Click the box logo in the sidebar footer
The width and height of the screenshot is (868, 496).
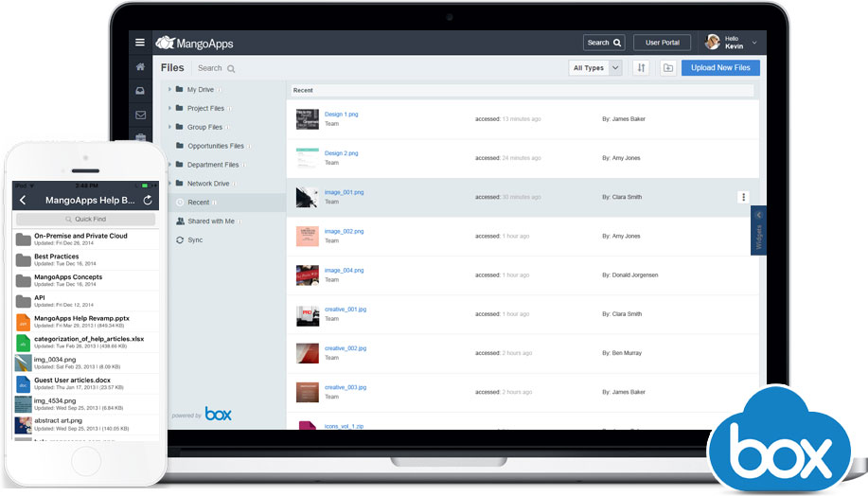click(x=218, y=414)
